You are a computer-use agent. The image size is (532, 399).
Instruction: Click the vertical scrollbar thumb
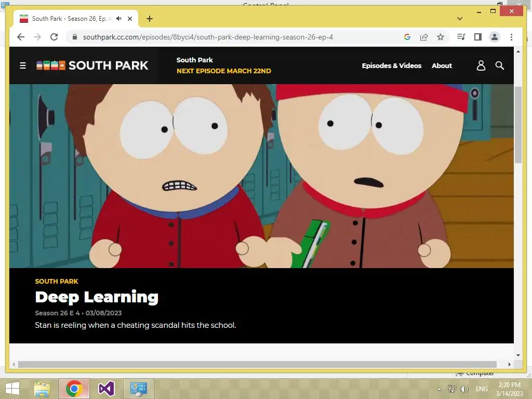518,125
